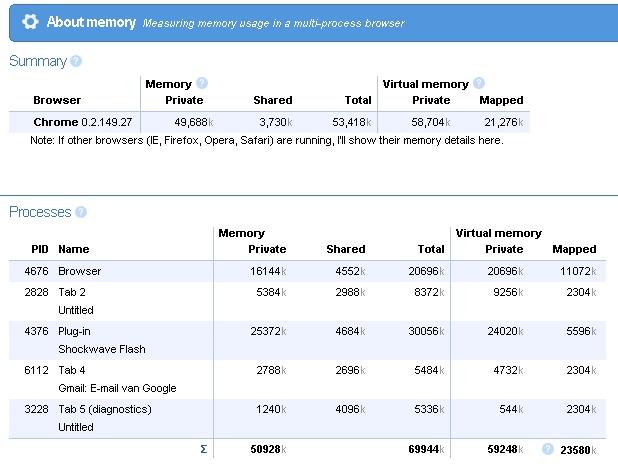Select PID 4376 in the Processes table
The height and width of the screenshot is (467, 618).
pyautogui.click(x=36, y=331)
